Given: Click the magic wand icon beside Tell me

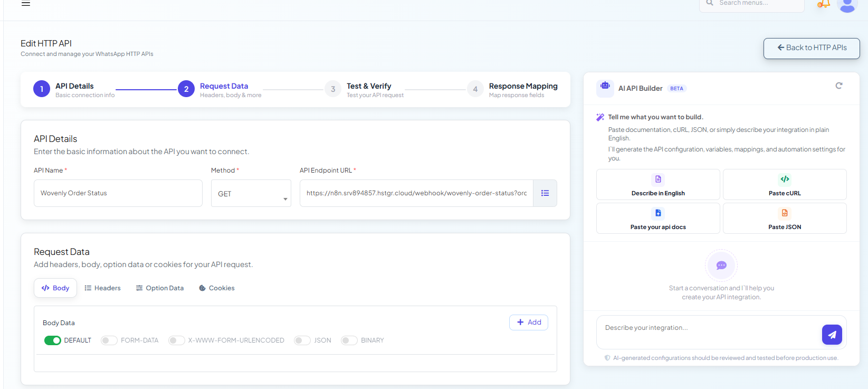Looking at the screenshot, I should pos(600,117).
